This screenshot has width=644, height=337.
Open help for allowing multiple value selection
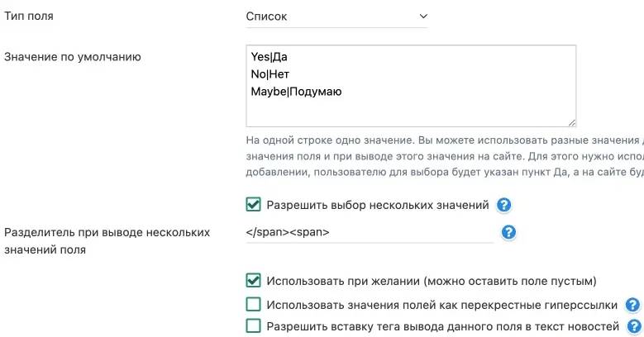coord(504,206)
